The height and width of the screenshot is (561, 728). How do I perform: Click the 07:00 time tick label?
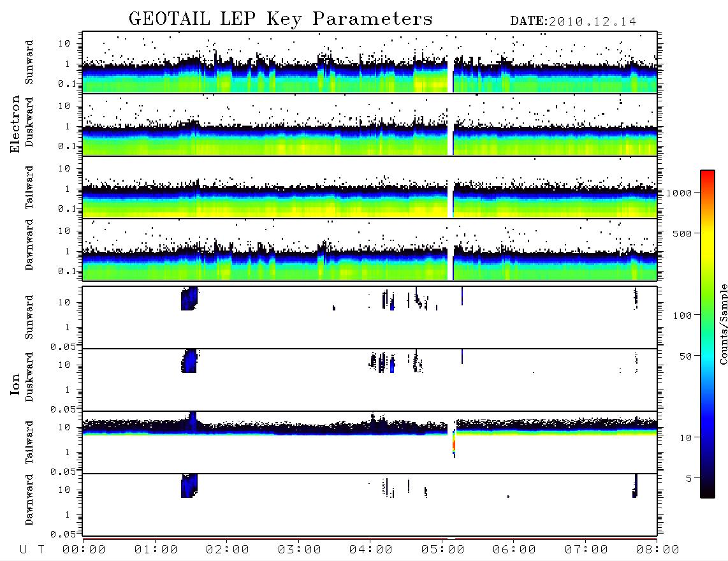pos(586,550)
